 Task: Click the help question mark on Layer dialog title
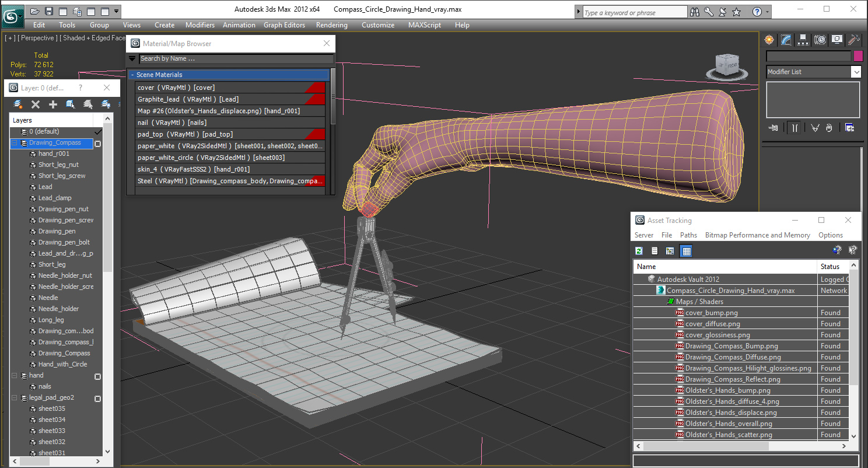pyautogui.click(x=80, y=88)
